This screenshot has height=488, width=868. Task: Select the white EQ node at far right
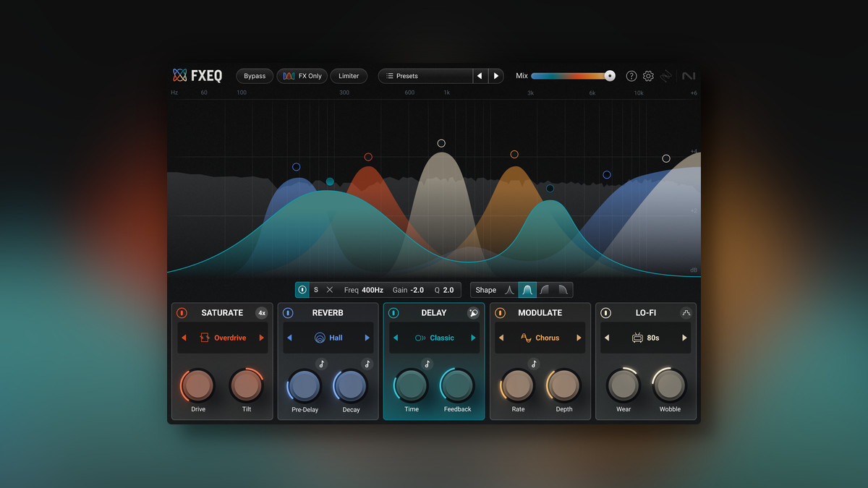point(666,158)
